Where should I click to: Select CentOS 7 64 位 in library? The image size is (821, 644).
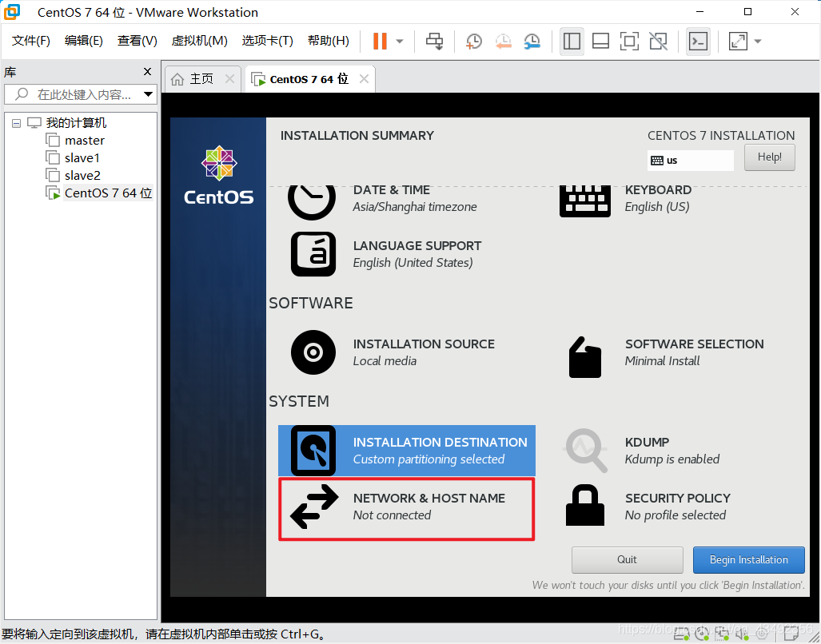pos(109,193)
